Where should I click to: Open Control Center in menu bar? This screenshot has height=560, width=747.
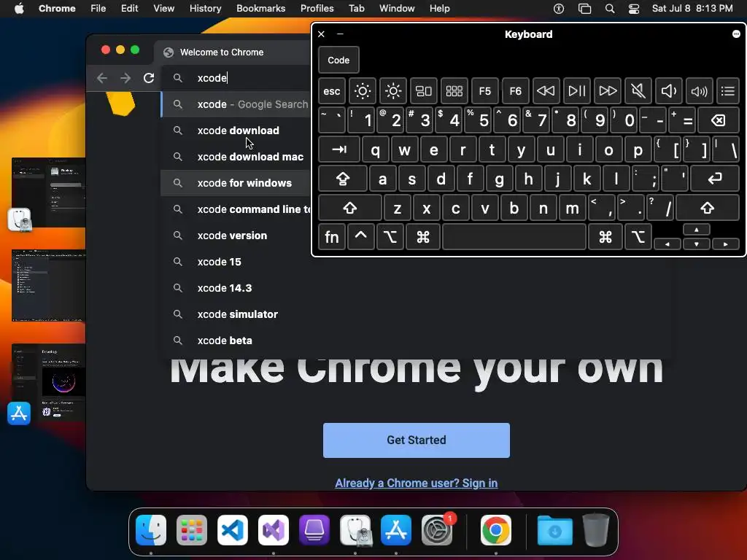[634, 9]
